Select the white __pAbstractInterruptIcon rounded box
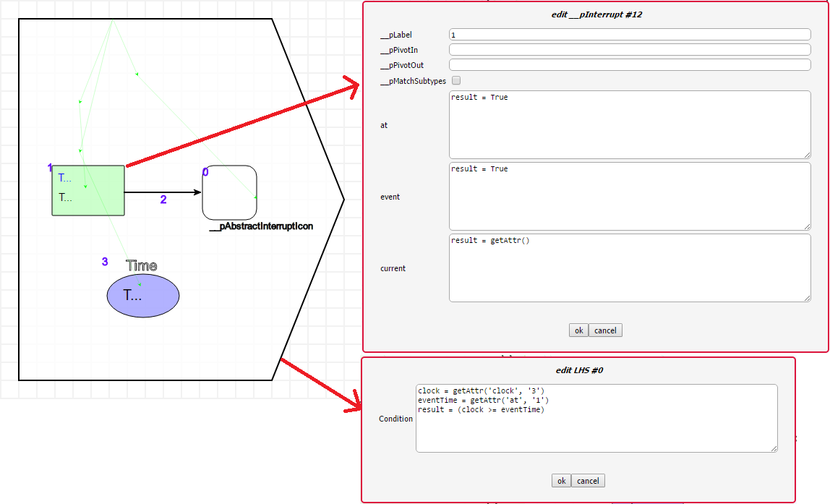The height and width of the screenshot is (504, 830). point(229,192)
